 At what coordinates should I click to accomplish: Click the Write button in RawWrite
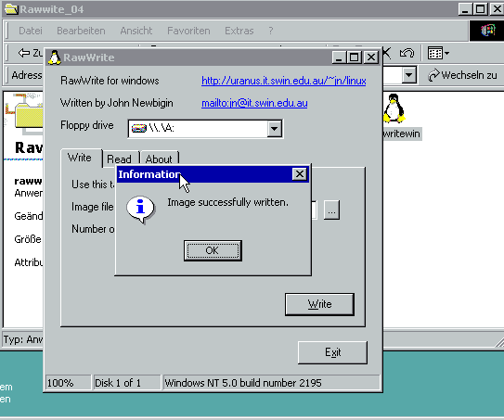(319, 304)
